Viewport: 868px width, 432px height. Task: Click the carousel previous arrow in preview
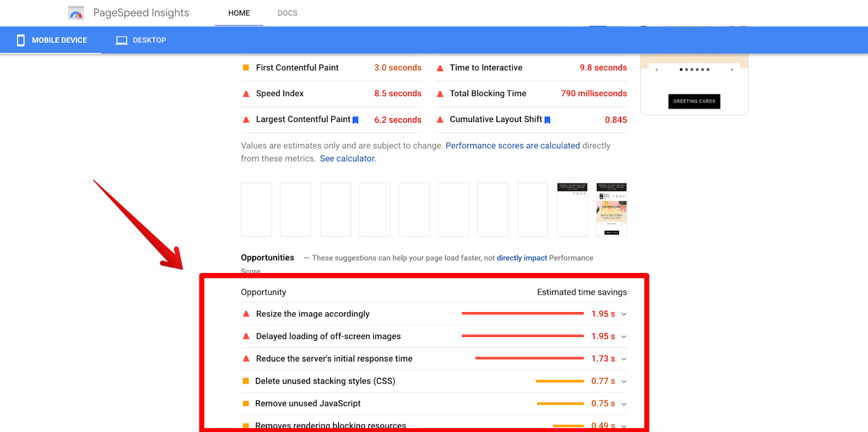[656, 69]
